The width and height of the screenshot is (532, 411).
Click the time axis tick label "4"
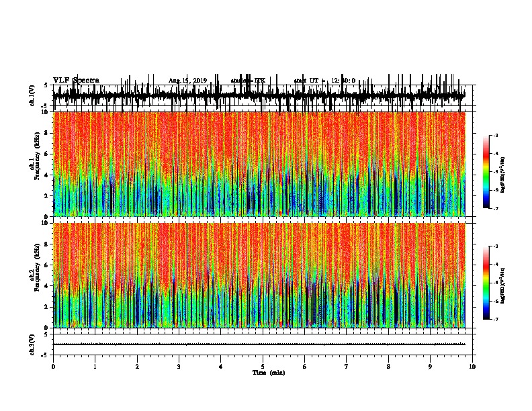[x=221, y=367]
